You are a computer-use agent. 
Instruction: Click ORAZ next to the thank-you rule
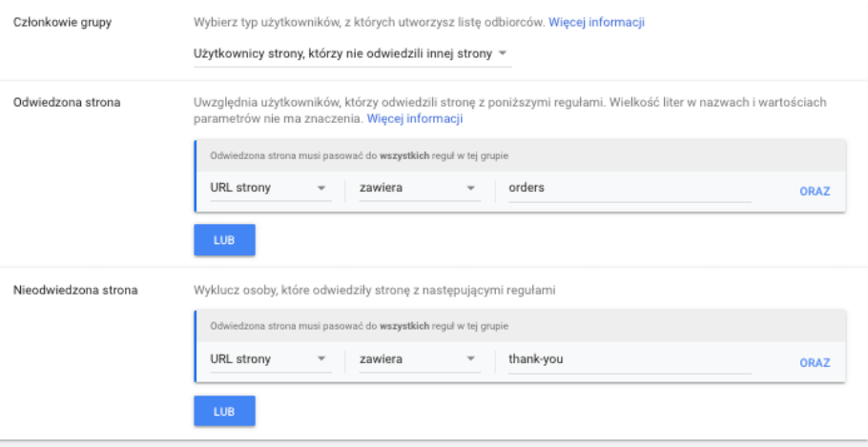(815, 362)
